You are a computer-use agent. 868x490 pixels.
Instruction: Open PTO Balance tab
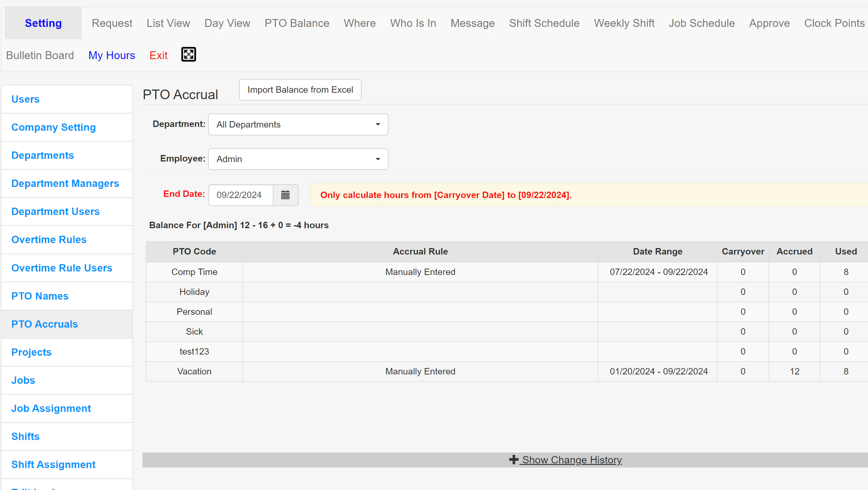click(x=297, y=23)
